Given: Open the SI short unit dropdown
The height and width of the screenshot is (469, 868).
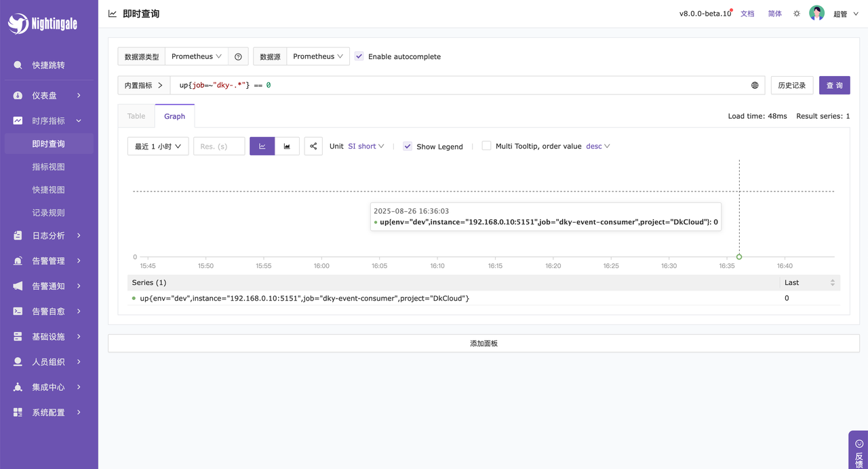Looking at the screenshot, I should [366, 146].
